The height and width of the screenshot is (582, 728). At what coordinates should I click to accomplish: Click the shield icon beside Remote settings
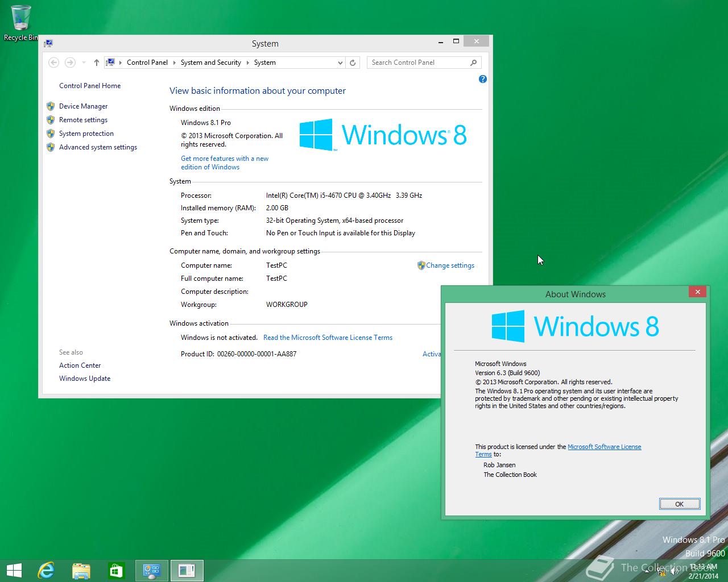(x=51, y=120)
